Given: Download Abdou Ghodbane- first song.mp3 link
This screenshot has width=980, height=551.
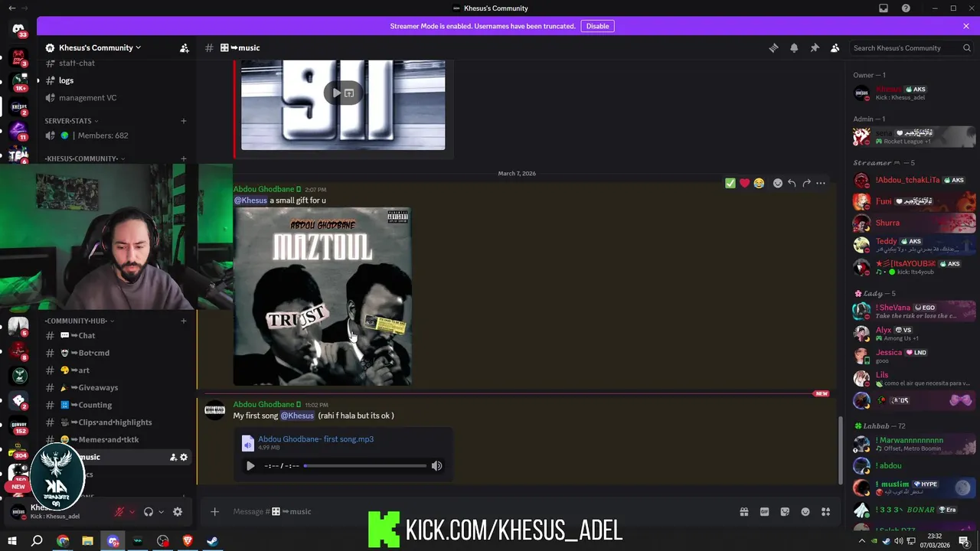Looking at the screenshot, I should (x=315, y=439).
